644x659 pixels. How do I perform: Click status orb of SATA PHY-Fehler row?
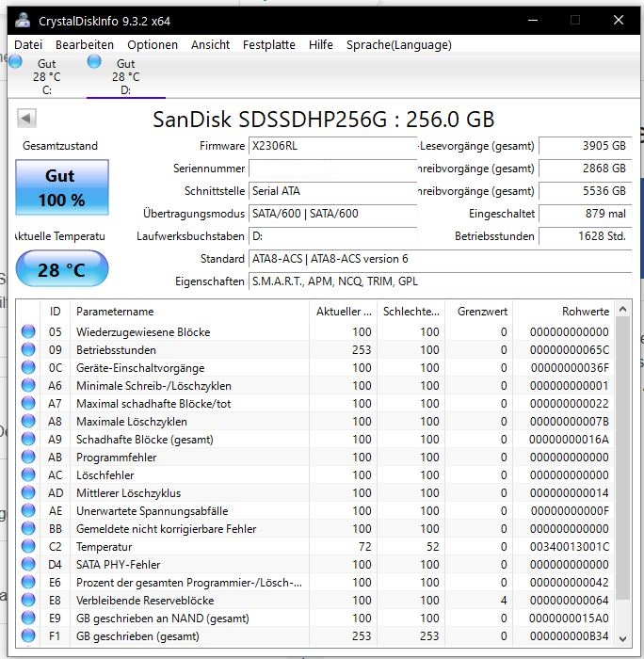[28, 564]
